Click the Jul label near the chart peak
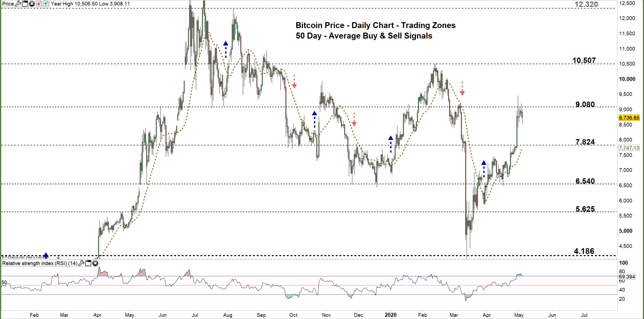The width and height of the screenshot is (644, 319). coord(195,315)
